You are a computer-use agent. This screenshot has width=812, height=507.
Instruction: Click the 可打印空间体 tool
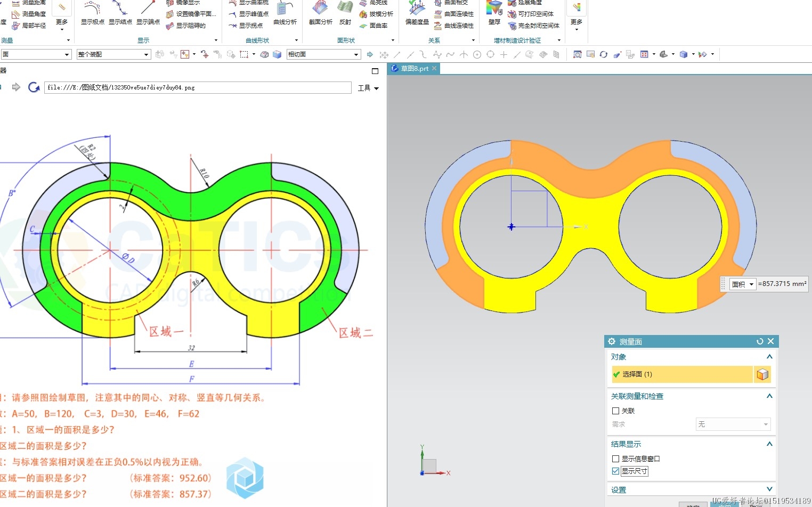pyautogui.click(x=531, y=14)
